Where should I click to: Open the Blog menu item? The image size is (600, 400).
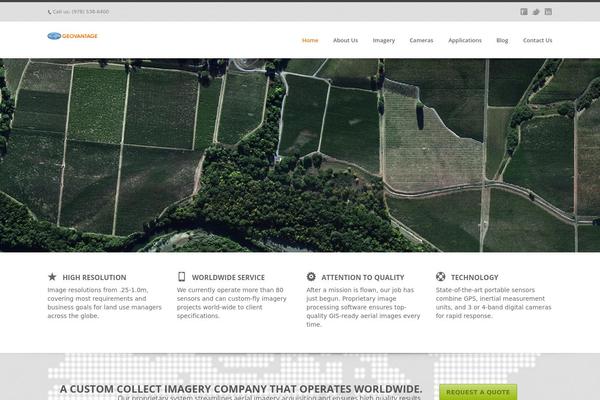502,40
